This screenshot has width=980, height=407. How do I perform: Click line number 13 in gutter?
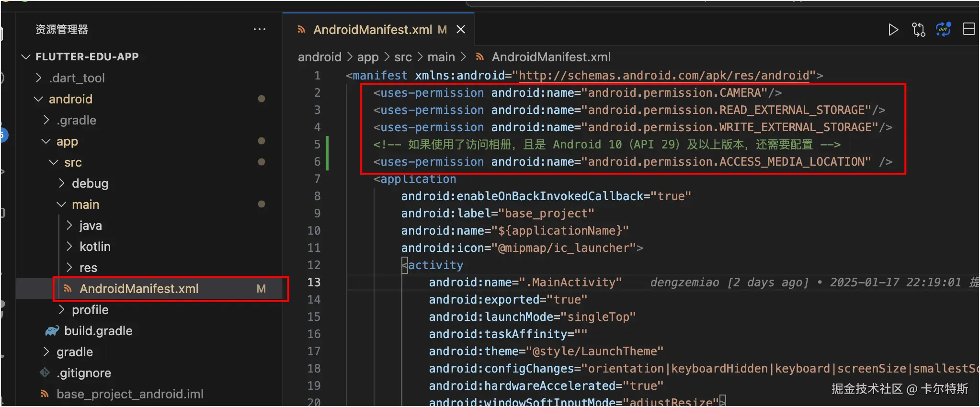314,283
